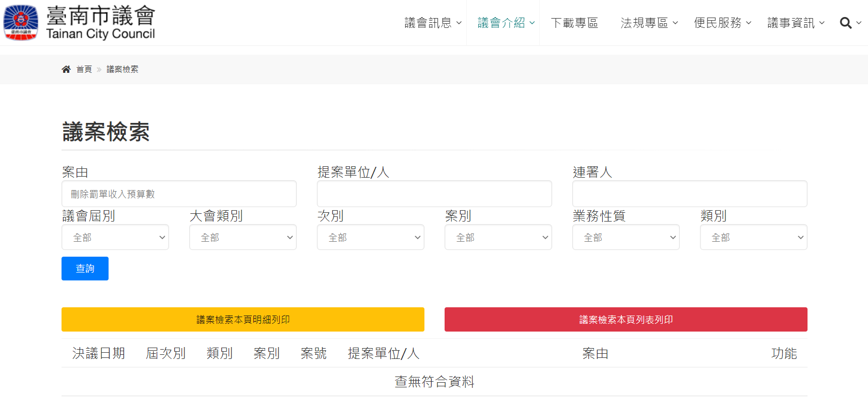The image size is (868, 408).
Task: Open the 議會介紹 menu
Action: pyautogui.click(x=506, y=23)
